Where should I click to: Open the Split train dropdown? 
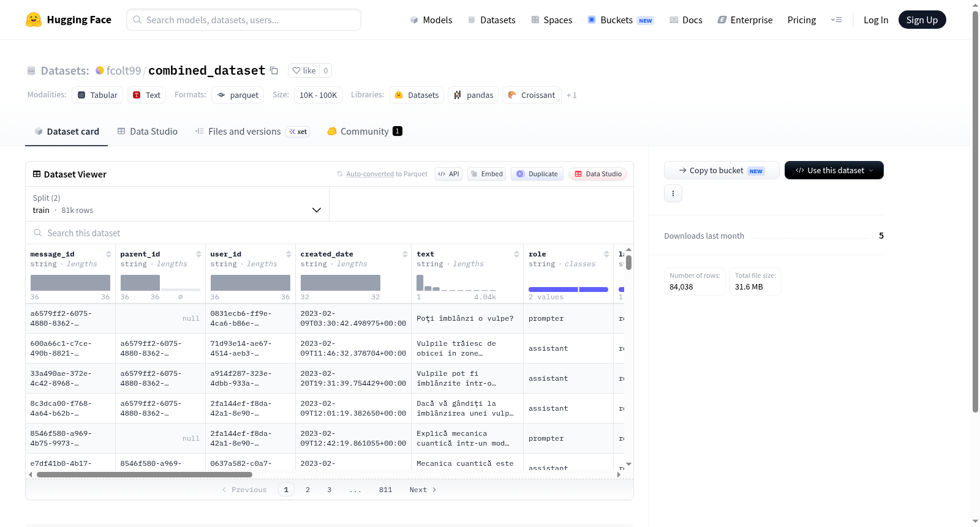177,204
